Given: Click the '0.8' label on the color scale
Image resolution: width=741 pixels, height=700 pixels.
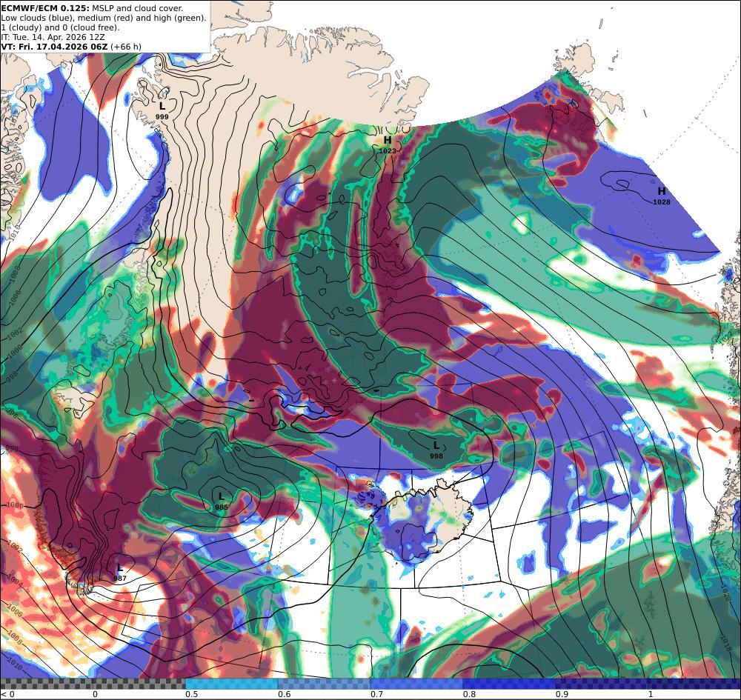Looking at the screenshot, I should (469, 694).
